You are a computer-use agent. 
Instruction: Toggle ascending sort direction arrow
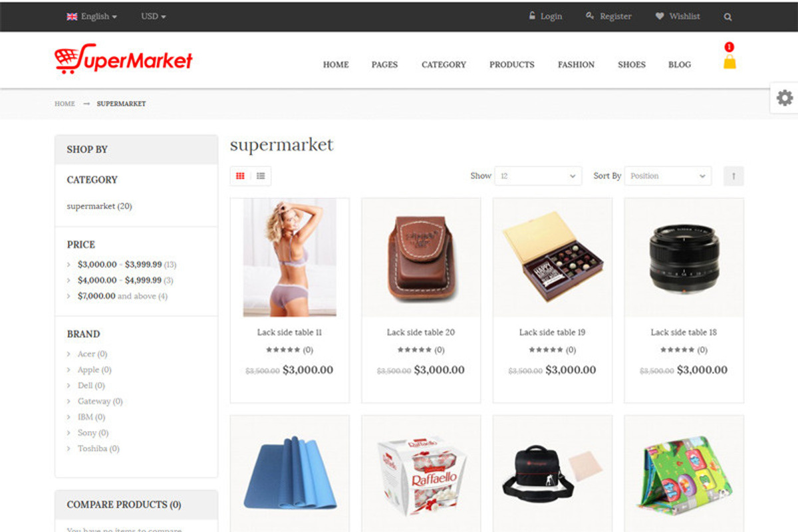(x=733, y=176)
